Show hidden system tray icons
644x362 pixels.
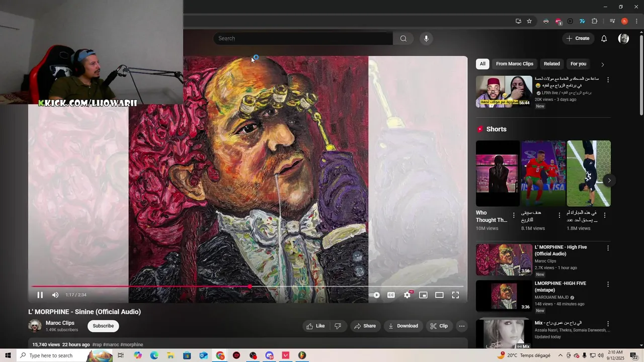coord(560,355)
